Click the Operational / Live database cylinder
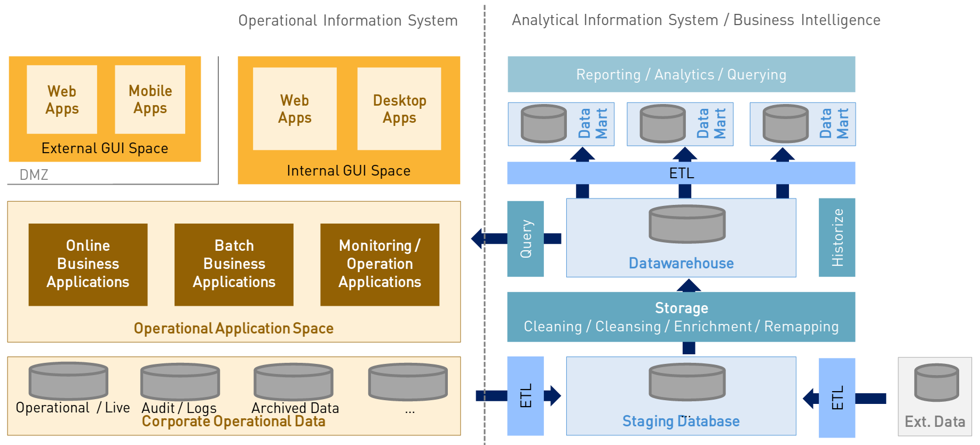The height and width of the screenshot is (445, 980). [x=68, y=381]
